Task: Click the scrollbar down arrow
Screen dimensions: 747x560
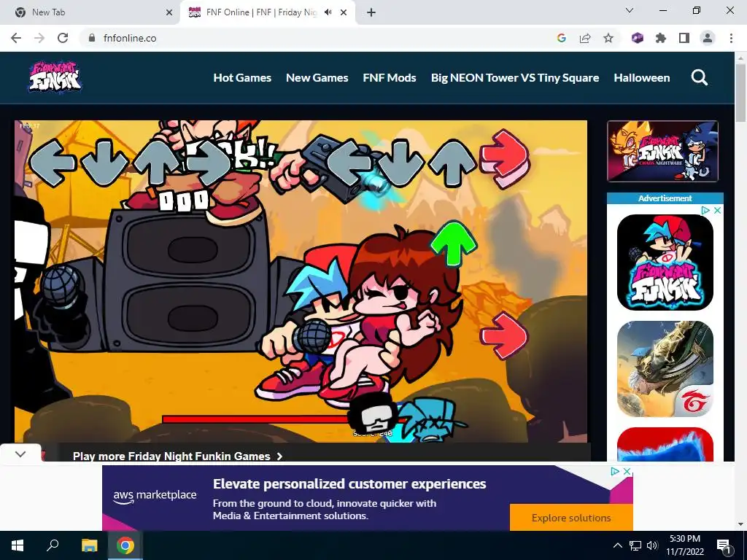Action: (x=740, y=524)
